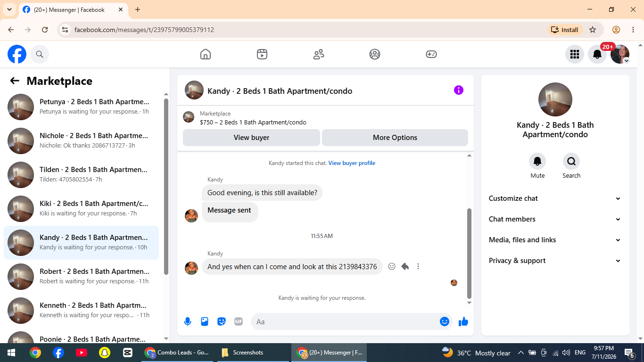
Task: Open Robert's apartment conversation
Action: (x=82, y=277)
